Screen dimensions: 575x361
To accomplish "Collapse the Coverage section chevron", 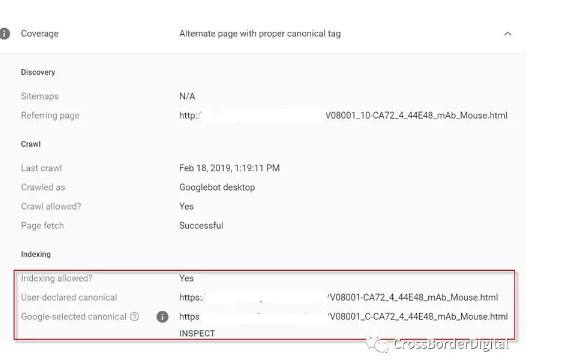I will [x=508, y=34].
